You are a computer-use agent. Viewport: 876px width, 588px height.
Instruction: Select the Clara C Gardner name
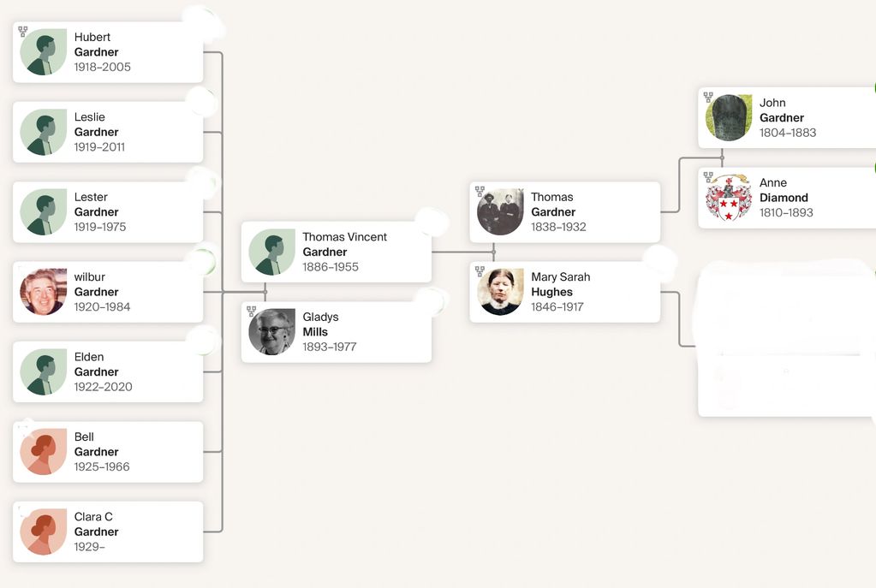pyautogui.click(x=96, y=524)
